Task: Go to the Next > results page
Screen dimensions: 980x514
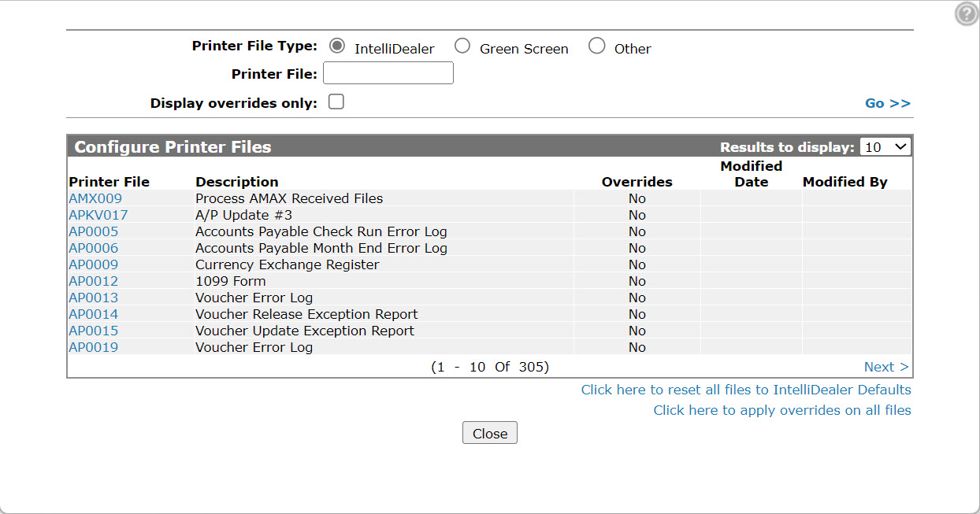Action: 886,367
